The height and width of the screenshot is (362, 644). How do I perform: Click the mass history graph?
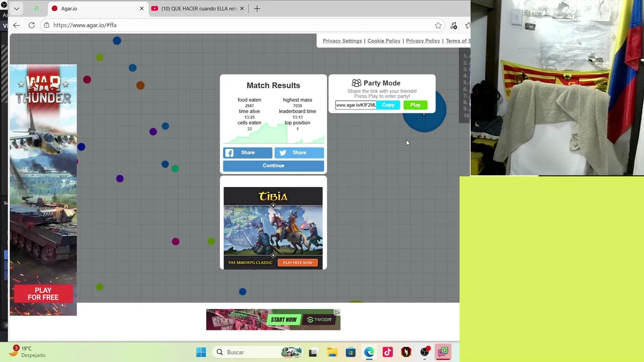click(x=273, y=134)
